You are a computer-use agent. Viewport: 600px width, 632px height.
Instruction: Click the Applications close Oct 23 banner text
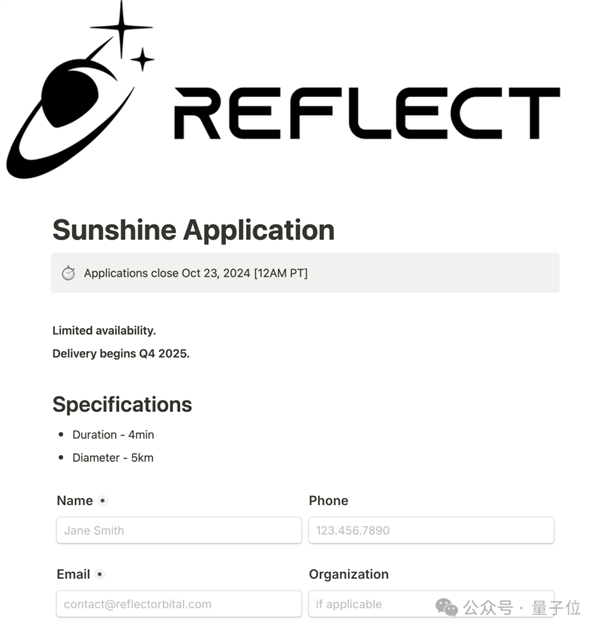195,273
